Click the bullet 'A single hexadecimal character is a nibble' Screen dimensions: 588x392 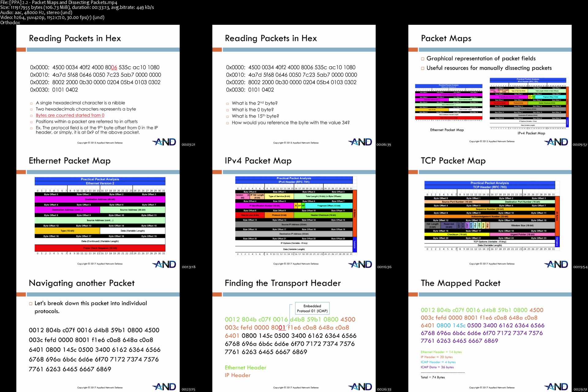[81, 103]
